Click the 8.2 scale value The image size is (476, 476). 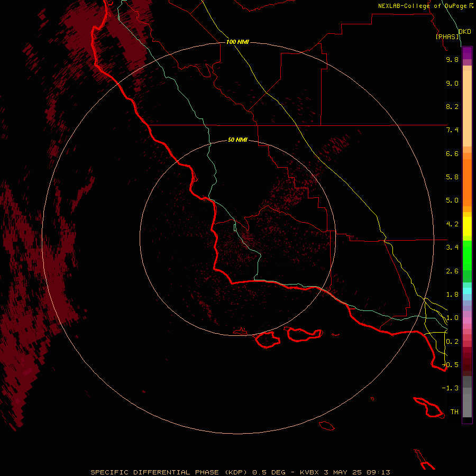tap(452, 106)
